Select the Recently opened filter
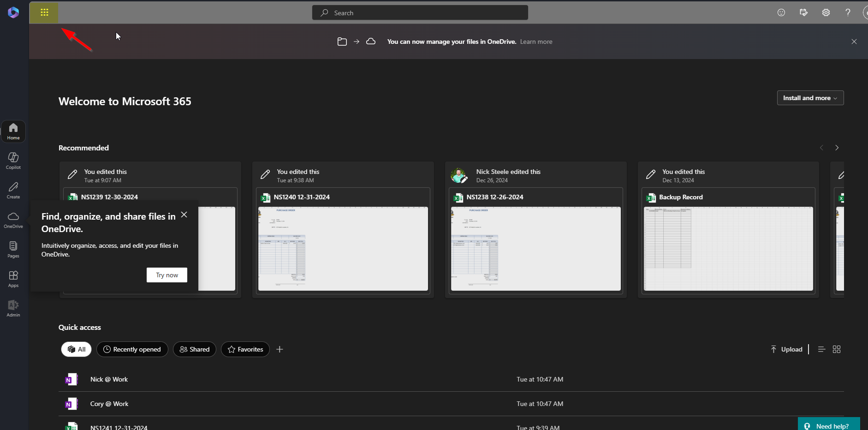This screenshot has height=430, width=868. [132, 349]
